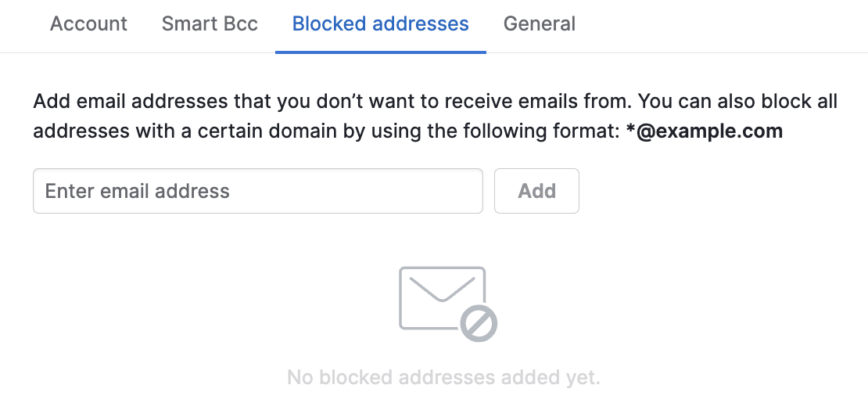Go to the General tab
The image size is (868, 410).
click(540, 23)
